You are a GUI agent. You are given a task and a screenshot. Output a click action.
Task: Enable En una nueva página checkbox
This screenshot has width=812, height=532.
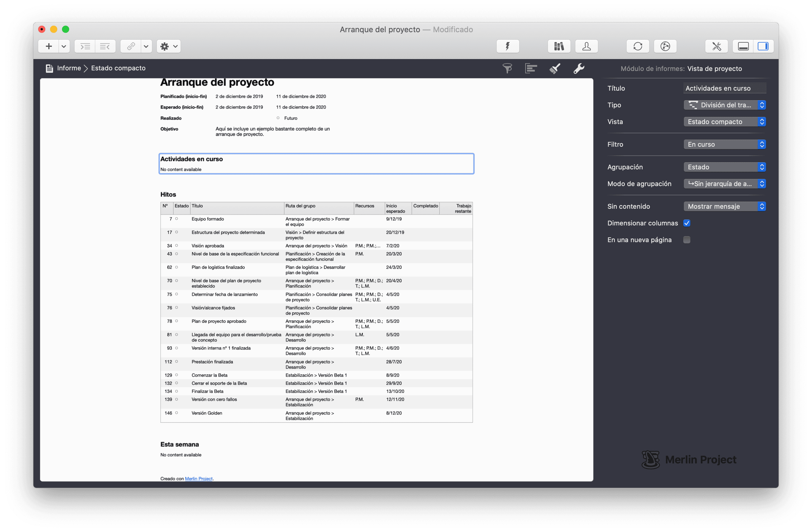[687, 240]
